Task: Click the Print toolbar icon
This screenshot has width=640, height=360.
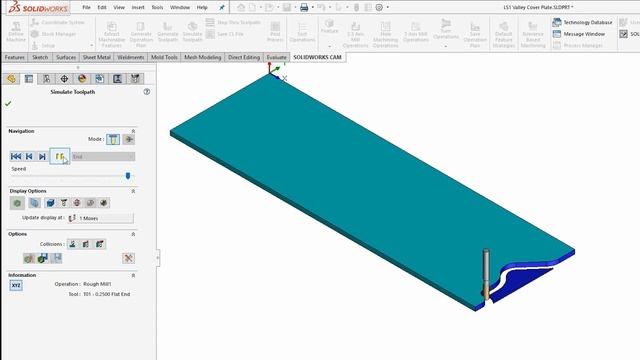Action: point(304,7)
